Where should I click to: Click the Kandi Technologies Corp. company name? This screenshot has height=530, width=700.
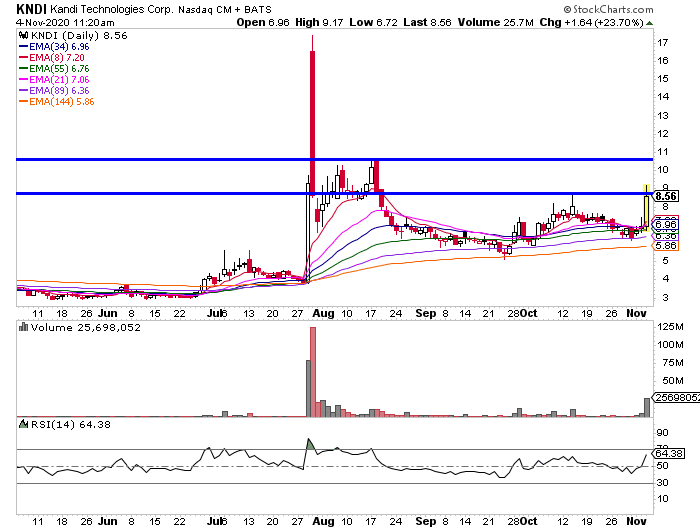click(112, 9)
